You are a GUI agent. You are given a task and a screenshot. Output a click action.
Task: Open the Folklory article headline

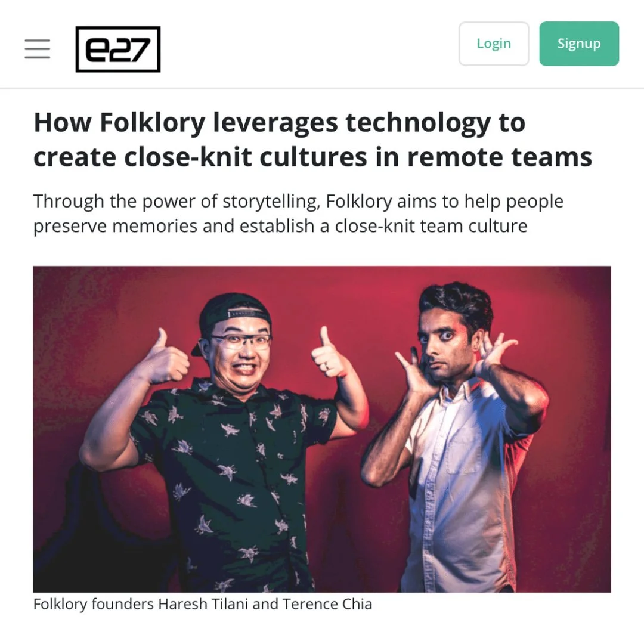pos(312,140)
